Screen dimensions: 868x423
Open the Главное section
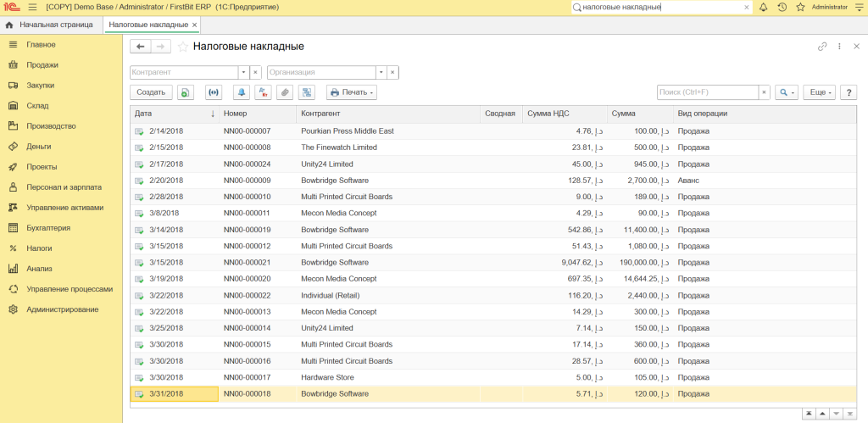[x=61, y=44]
